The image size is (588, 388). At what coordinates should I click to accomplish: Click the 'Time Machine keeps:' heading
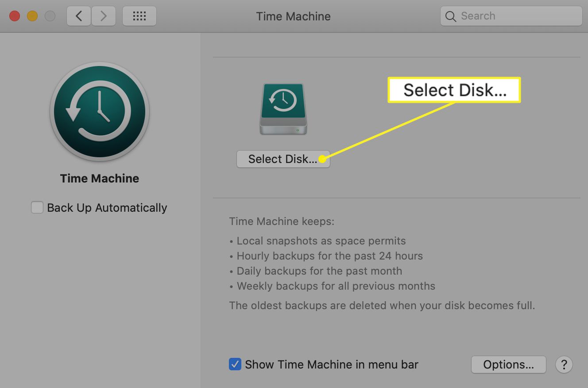click(x=282, y=221)
